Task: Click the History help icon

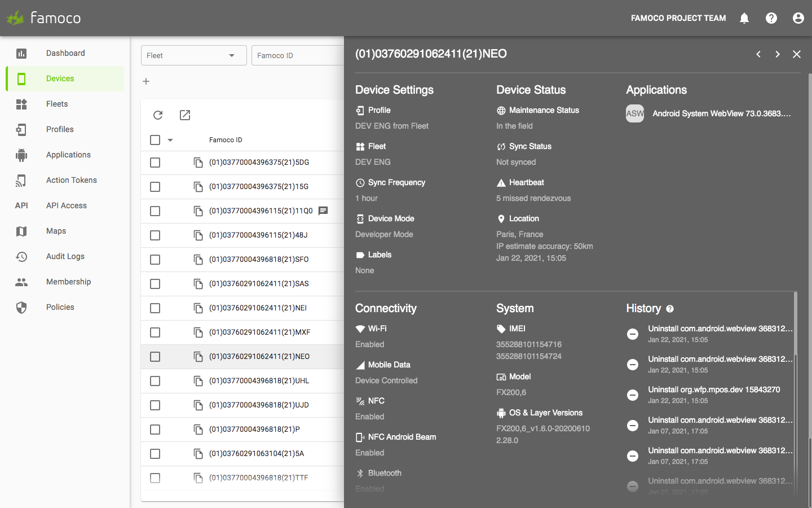Action: click(x=670, y=309)
